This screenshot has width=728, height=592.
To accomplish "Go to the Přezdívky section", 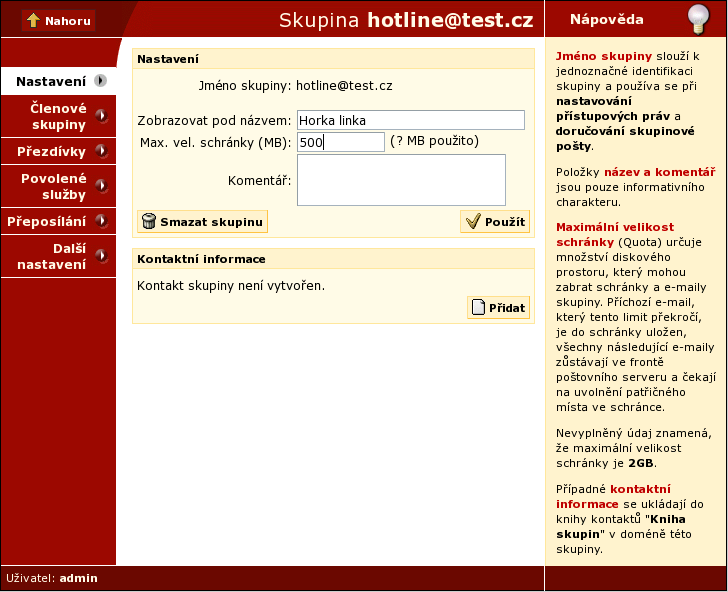I will tap(58, 151).
